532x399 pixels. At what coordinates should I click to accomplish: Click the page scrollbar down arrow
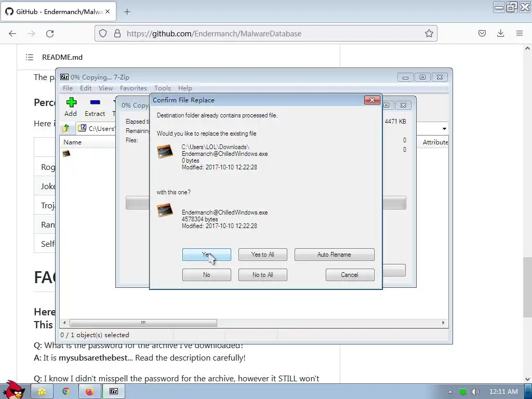pos(527,379)
